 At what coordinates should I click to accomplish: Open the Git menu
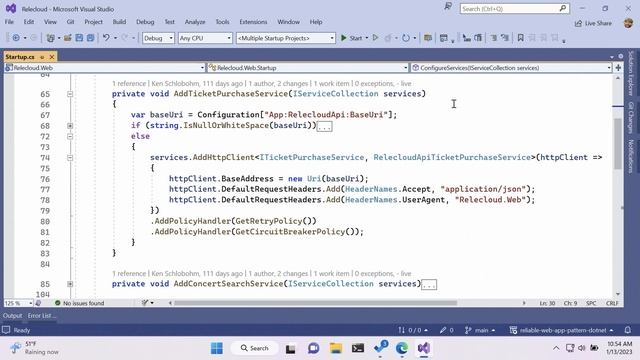(70, 22)
